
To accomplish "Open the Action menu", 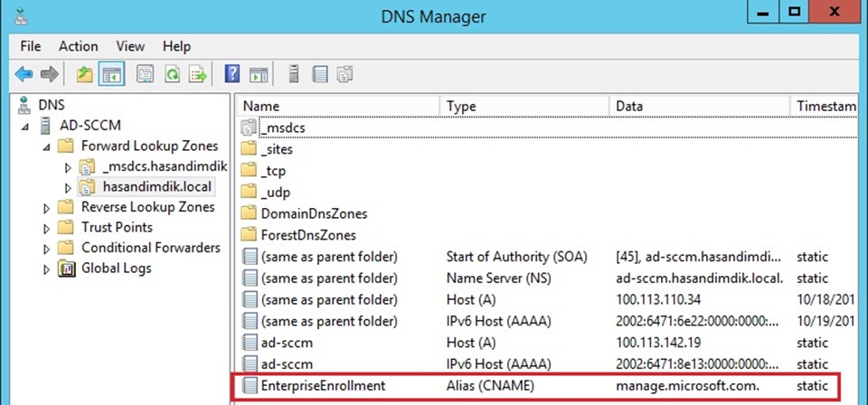I will point(78,46).
